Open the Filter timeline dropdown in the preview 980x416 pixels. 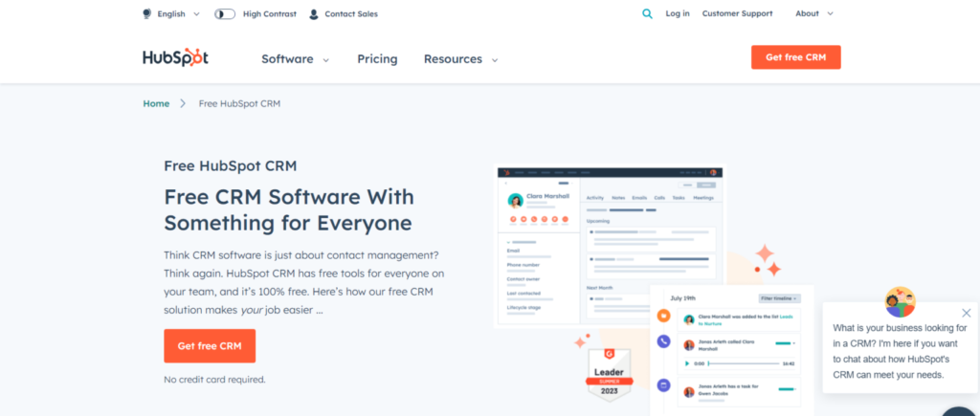coord(779,298)
